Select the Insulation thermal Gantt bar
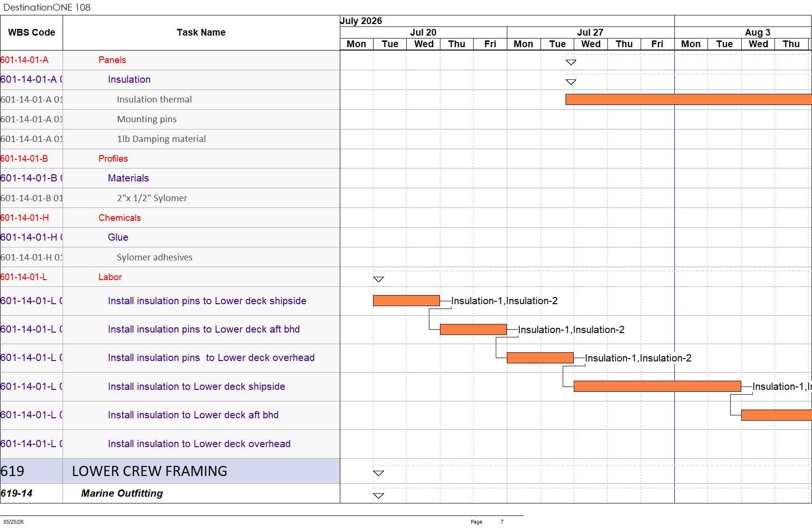812x528 pixels. coord(689,99)
